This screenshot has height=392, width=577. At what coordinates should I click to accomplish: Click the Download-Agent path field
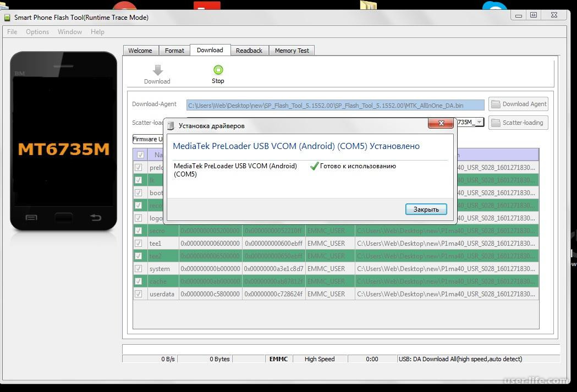point(335,105)
